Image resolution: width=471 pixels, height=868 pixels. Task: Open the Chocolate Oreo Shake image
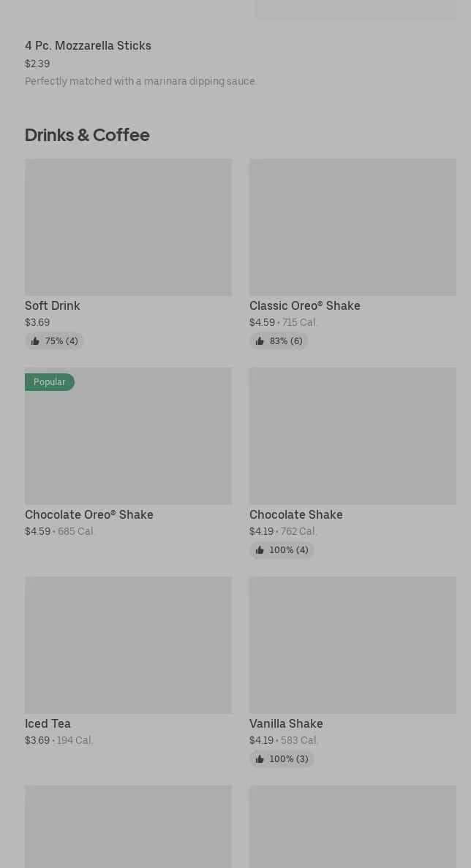tap(129, 436)
